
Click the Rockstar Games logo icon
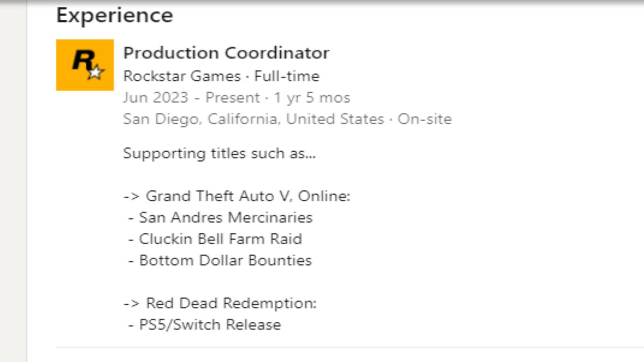pyautogui.click(x=85, y=65)
